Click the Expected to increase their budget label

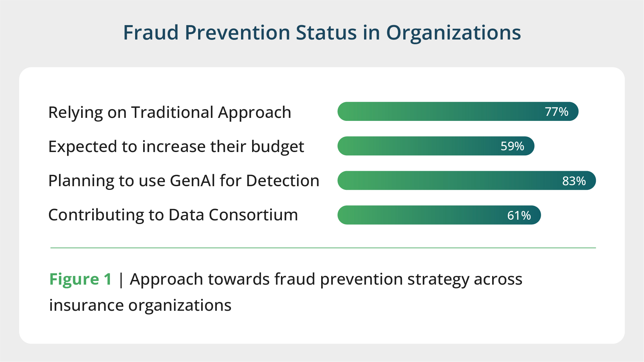coord(176,147)
